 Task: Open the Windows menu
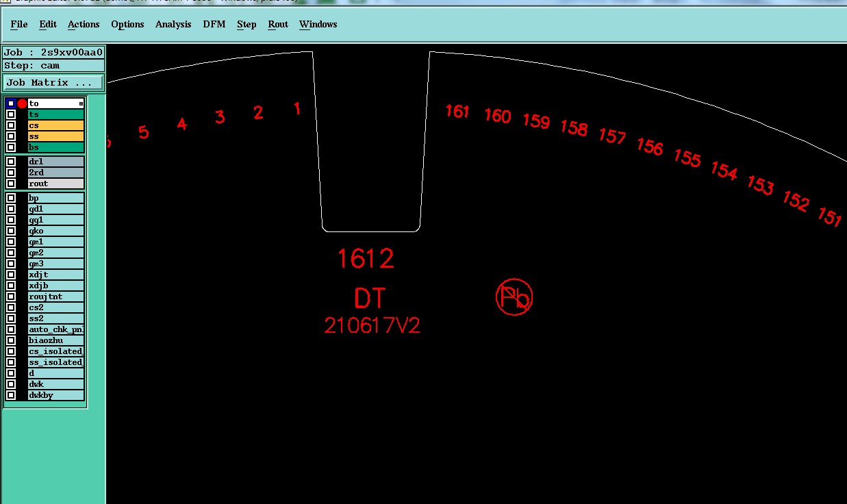point(318,24)
